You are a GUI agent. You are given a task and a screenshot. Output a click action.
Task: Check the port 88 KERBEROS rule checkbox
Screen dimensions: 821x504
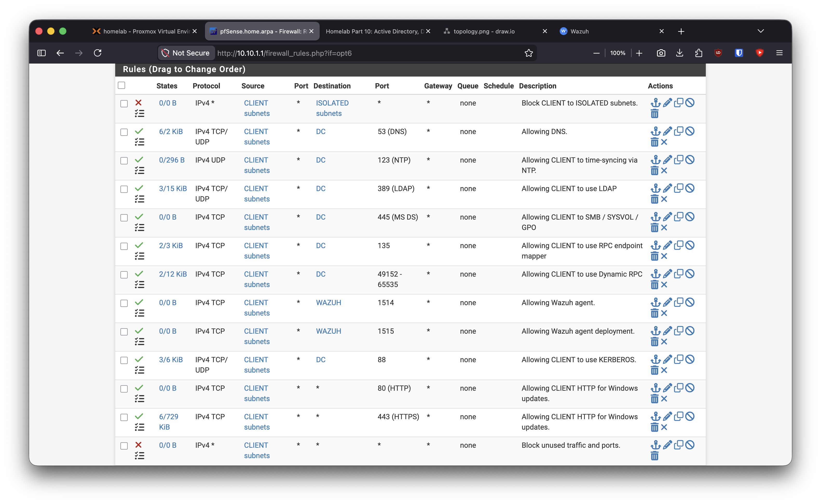point(124,360)
